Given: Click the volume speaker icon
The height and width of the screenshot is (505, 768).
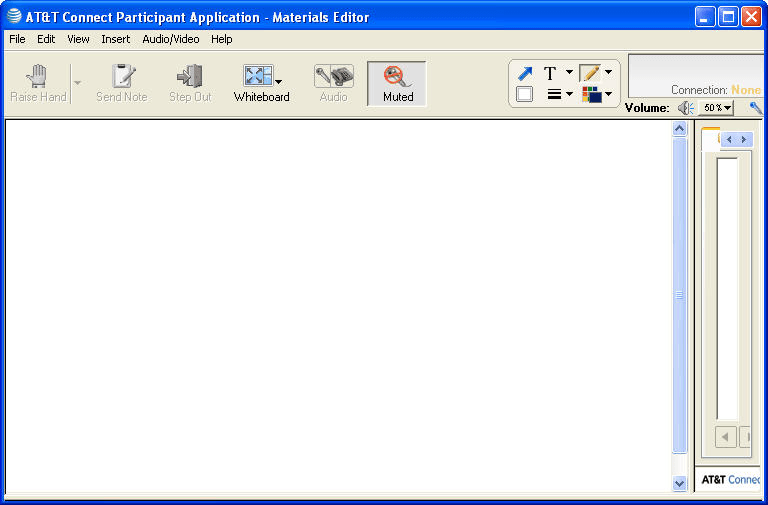Looking at the screenshot, I should (x=685, y=108).
